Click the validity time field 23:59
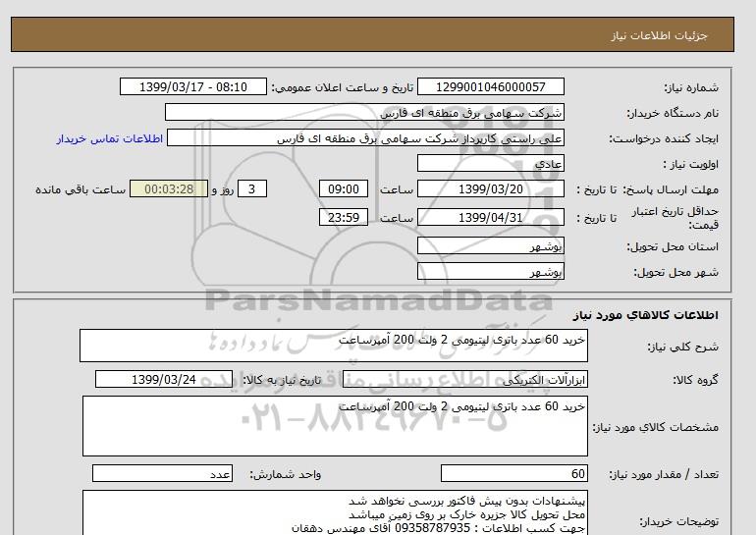 click(344, 217)
